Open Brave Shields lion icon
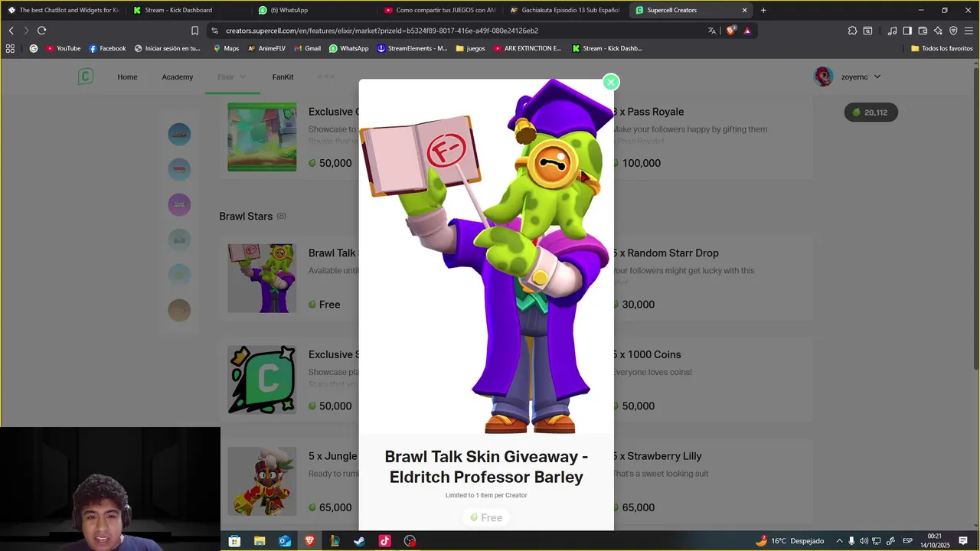 730,31
